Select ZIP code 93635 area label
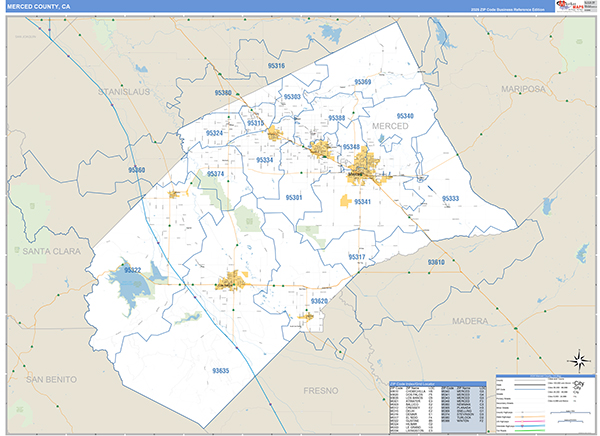This screenshot has width=600, height=436. [x=221, y=371]
